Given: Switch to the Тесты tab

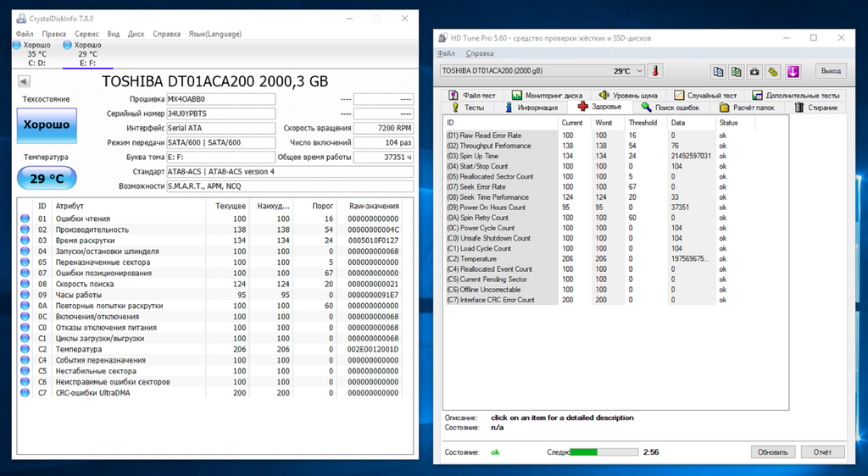Looking at the screenshot, I should click(x=468, y=108).
